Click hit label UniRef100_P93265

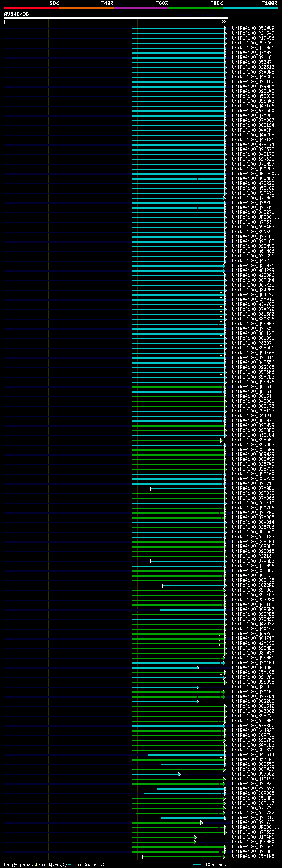(253, 43)
